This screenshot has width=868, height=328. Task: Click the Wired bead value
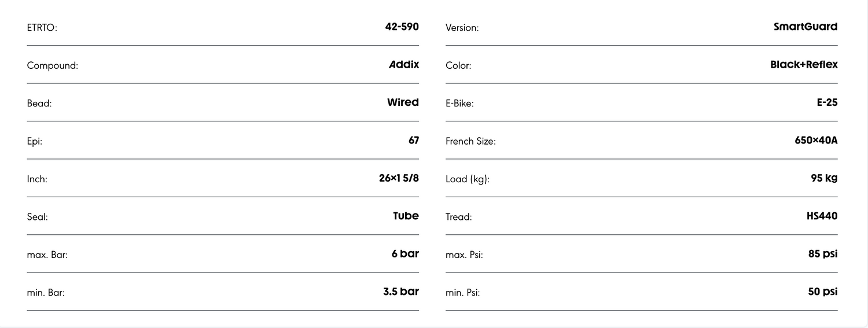403,102
